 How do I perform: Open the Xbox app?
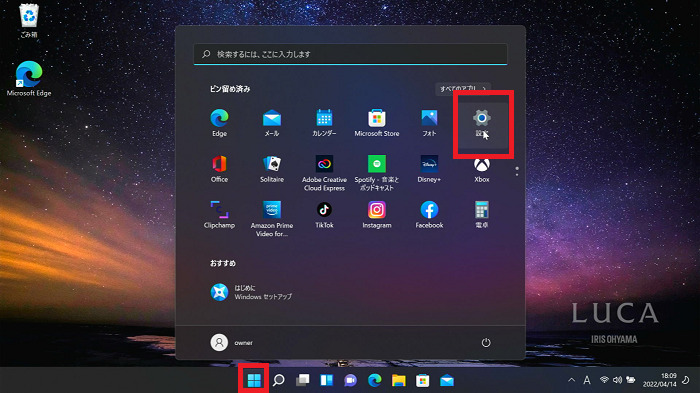pos(482,170)
